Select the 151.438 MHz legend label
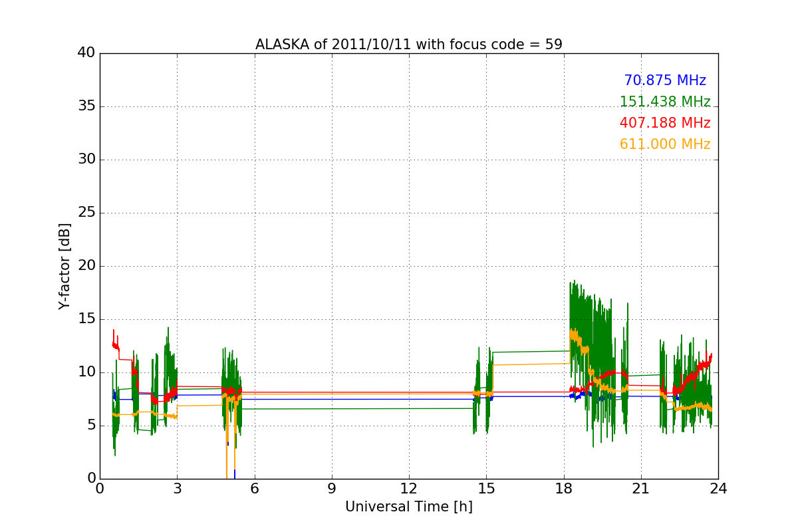This screenshot has height=532, width=798. click(665, 102)
